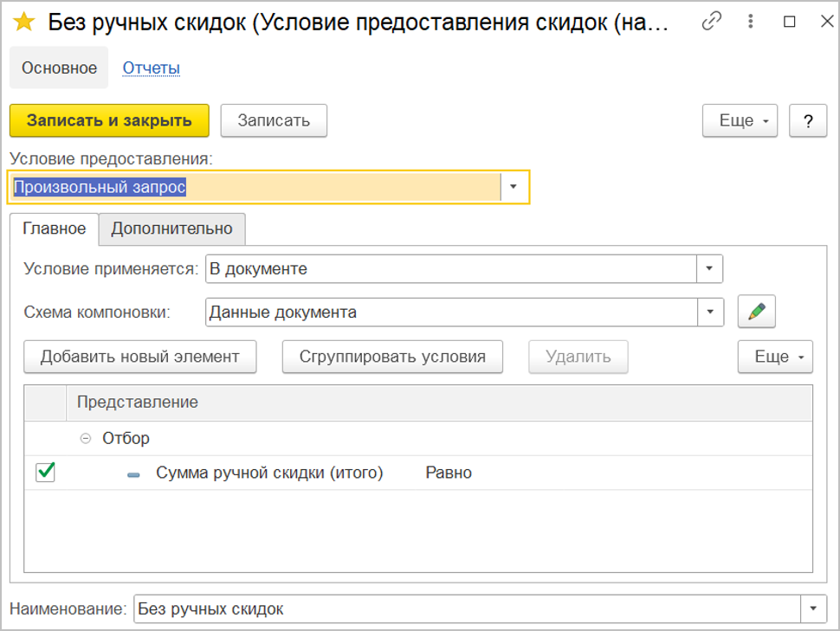The height and width of the screenshot is (631, 840).
Task: Click Добавить новый элемент button
Action: click(140, 357)
